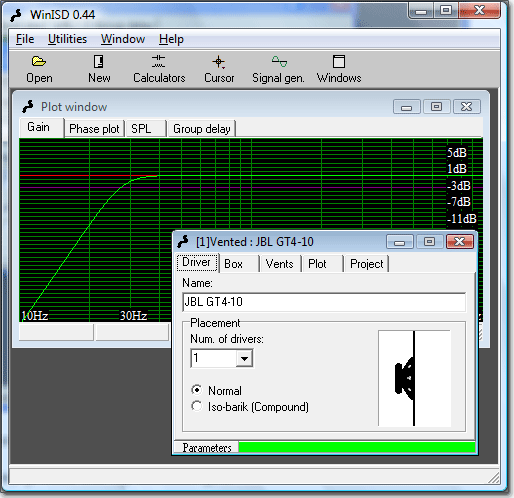The width and height of the screenshot is (514, 498).
Task: Click the speaker placement diagram image
Action: pos(414,378)
